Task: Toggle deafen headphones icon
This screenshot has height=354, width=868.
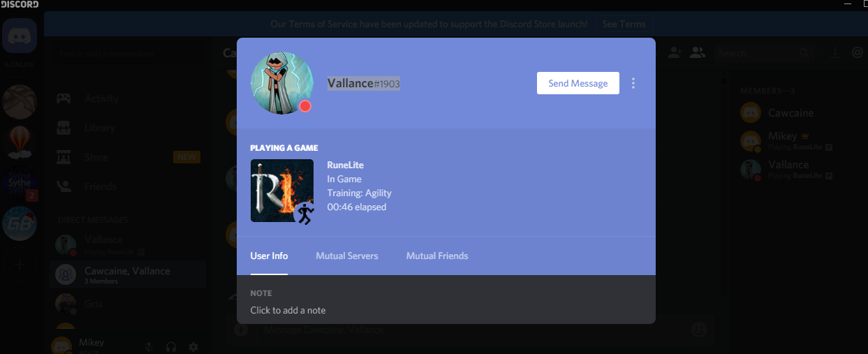Action: [x=171, y=346]
